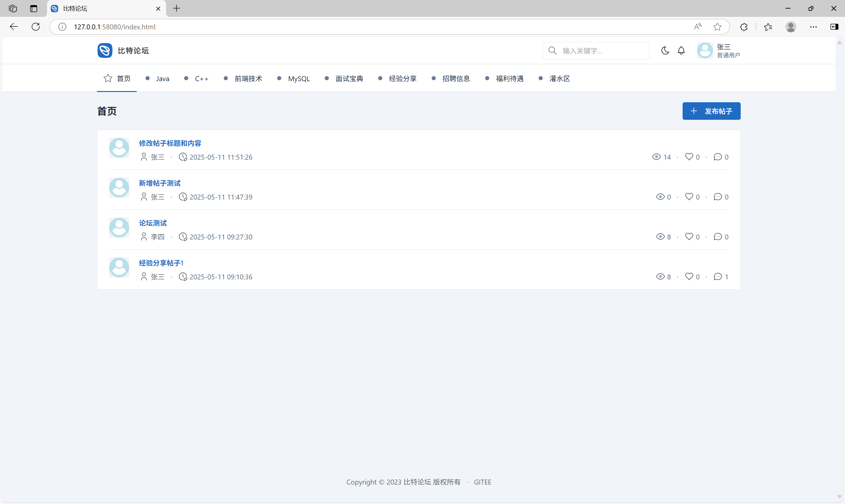Open the 论坛测试 post link
This screenshot has width=845, height=504.
tap(152, 223)
